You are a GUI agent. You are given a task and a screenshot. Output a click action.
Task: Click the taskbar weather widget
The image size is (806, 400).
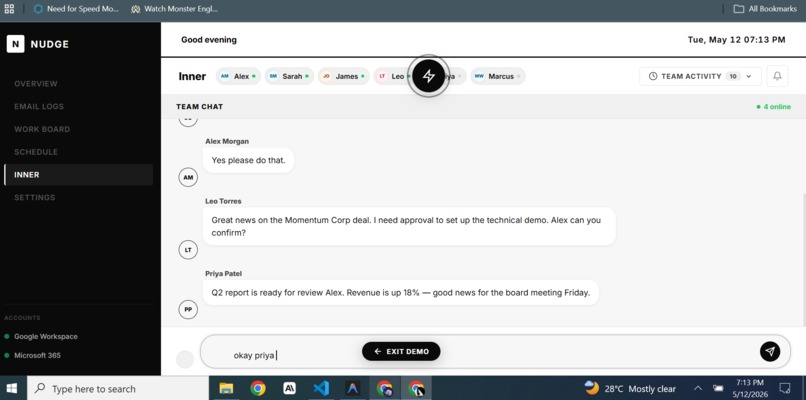click(631, 388)
